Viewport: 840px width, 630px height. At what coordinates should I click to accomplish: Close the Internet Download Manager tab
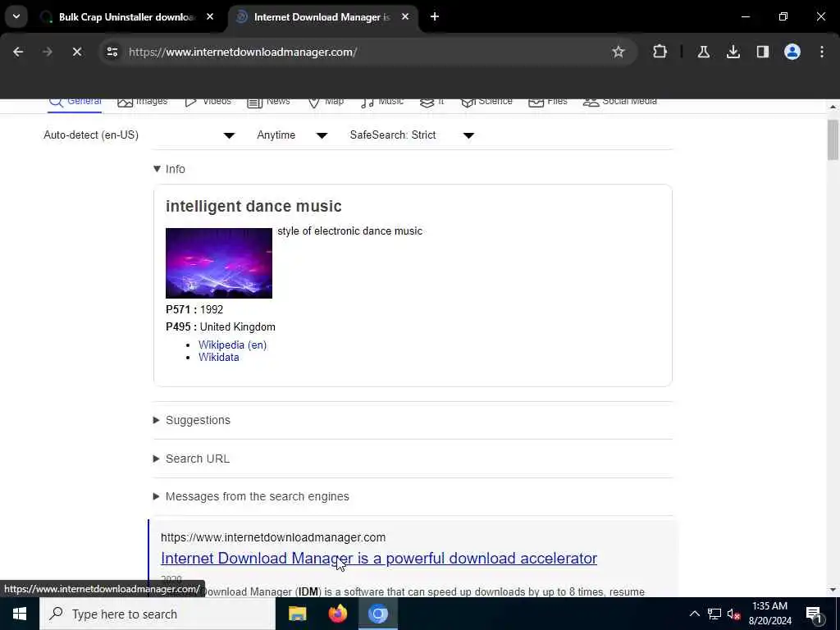tap(405, 17)
